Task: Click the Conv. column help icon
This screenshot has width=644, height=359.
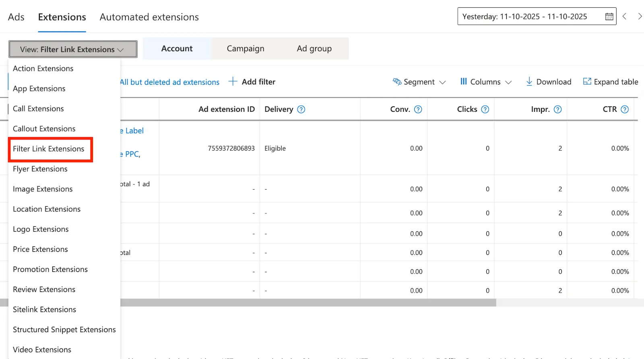Action: point(418,109)
